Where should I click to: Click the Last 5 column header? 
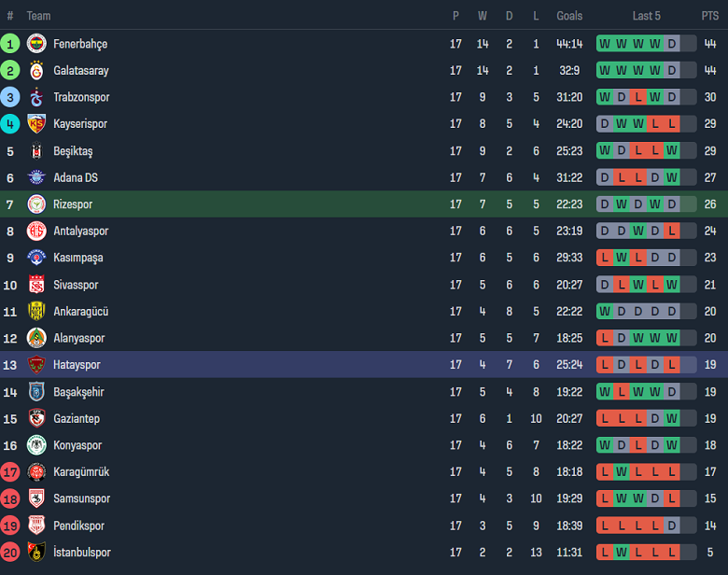646,16
